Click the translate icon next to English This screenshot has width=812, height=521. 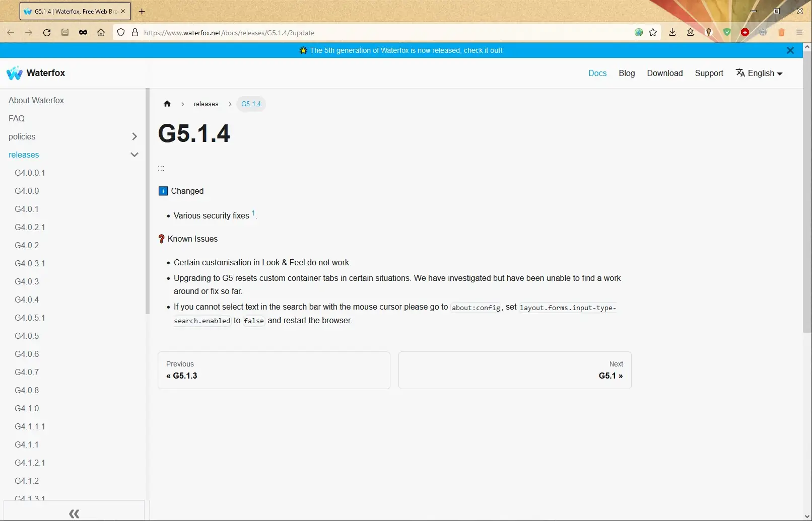[740, 73]
